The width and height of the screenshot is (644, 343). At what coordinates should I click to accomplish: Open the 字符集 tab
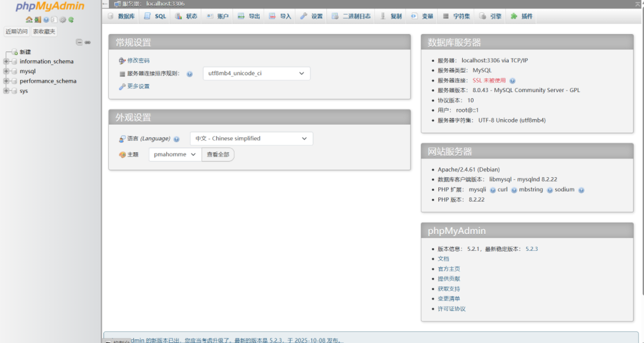coord(456,16)
